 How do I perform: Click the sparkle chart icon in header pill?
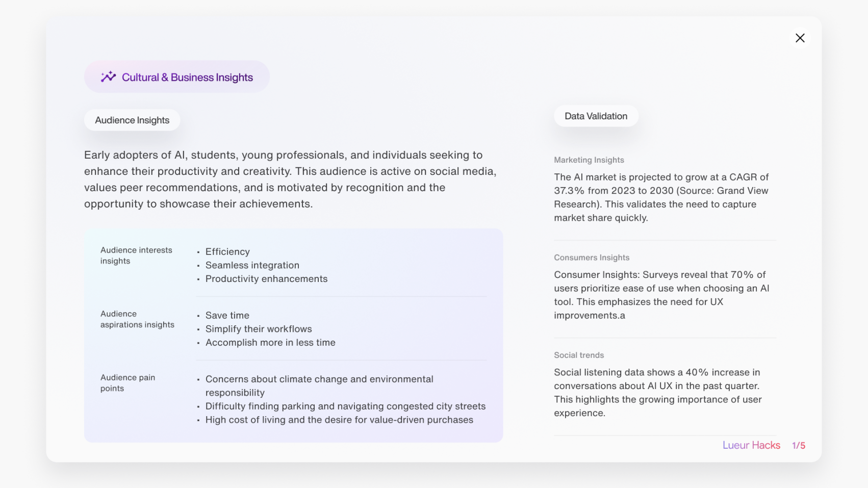click(108, 77)
